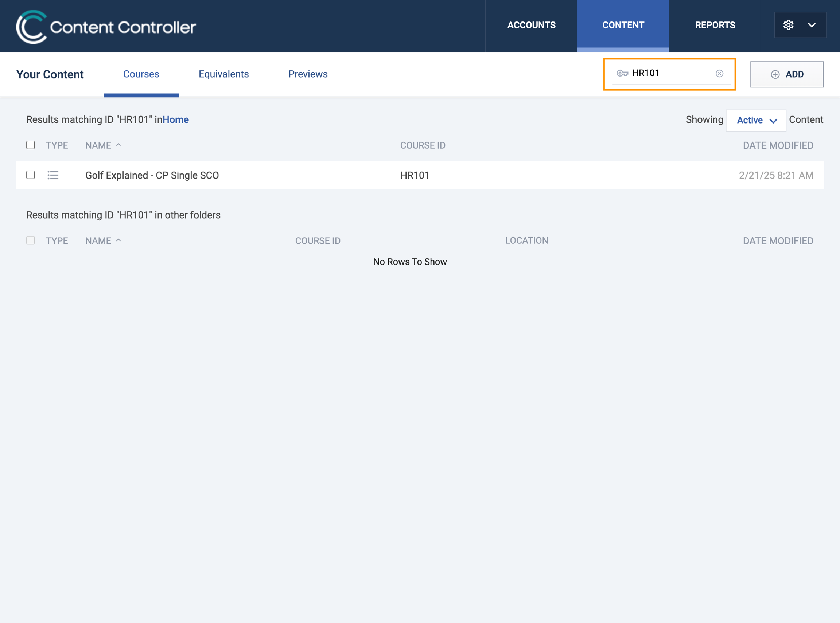This screenshot has width=840, height=623.
Task: Click the Content Controller logo
Action: tap(106, 26)
